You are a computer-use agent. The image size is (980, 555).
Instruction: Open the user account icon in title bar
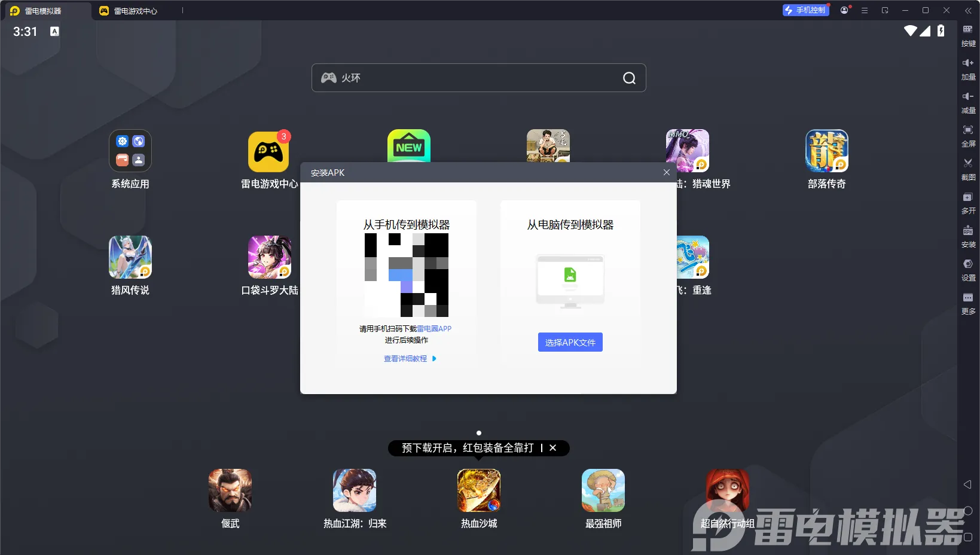(844, 10)
